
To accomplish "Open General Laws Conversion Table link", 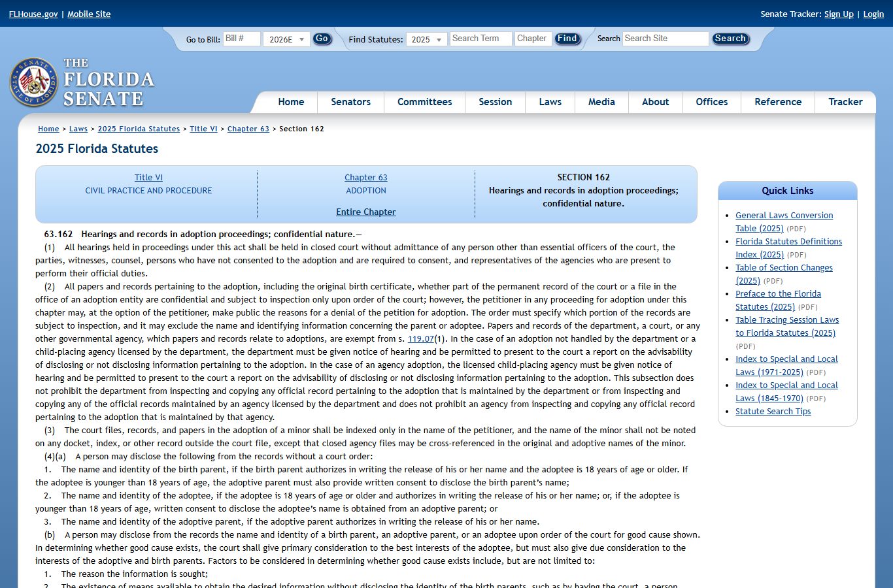I will click(x=784, y=221).
